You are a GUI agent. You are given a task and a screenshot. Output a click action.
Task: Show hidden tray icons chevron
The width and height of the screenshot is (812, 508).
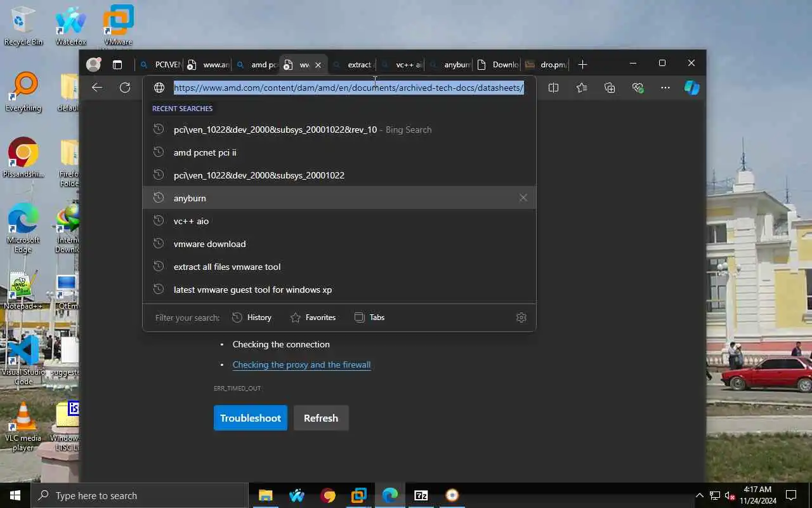point(699,495)
